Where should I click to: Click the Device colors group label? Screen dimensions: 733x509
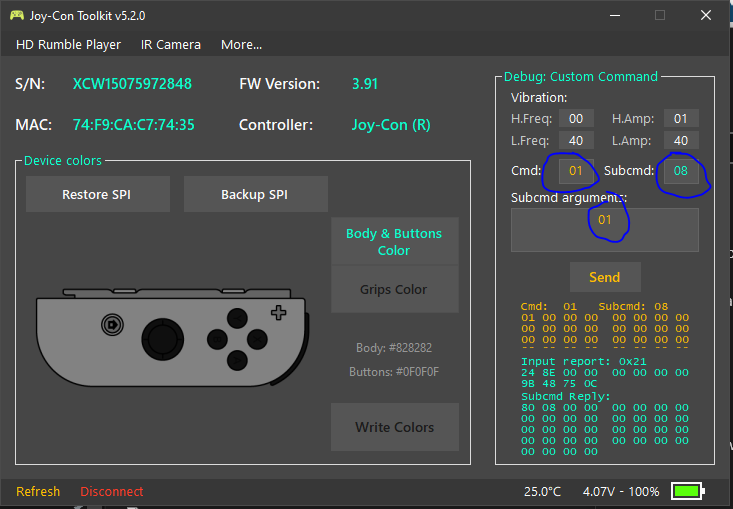pos(63,160)
